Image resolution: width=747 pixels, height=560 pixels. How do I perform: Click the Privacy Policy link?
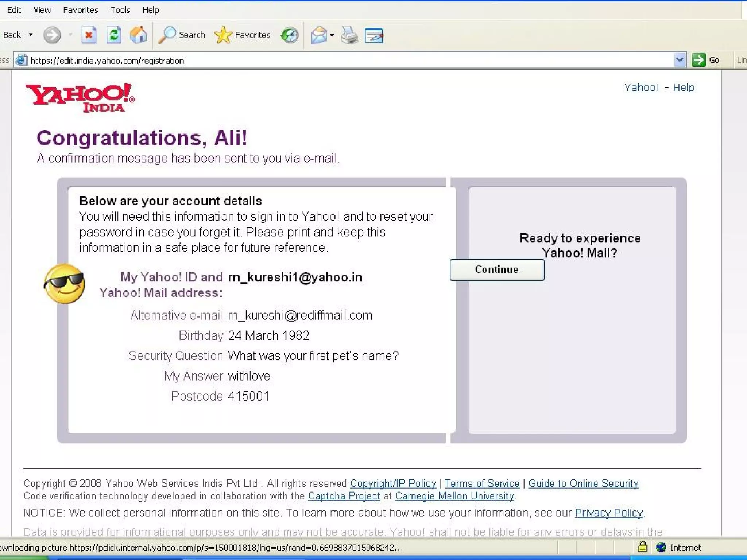click(608, 513)
